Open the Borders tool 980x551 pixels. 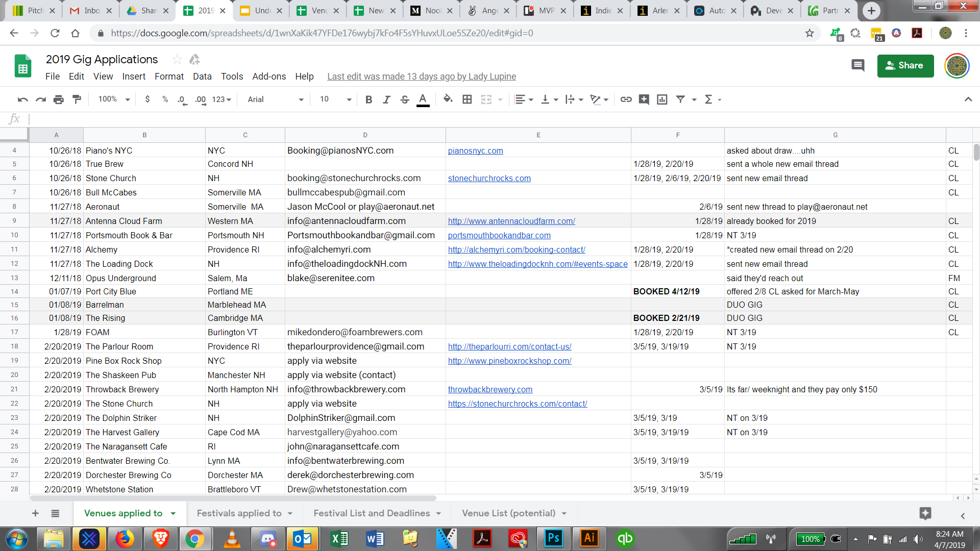click(x=467, y=99)
